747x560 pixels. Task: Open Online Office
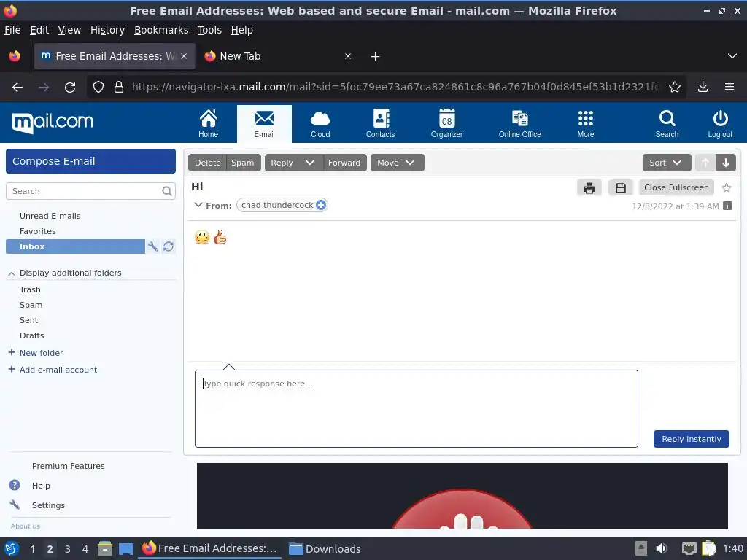point(519,123)
